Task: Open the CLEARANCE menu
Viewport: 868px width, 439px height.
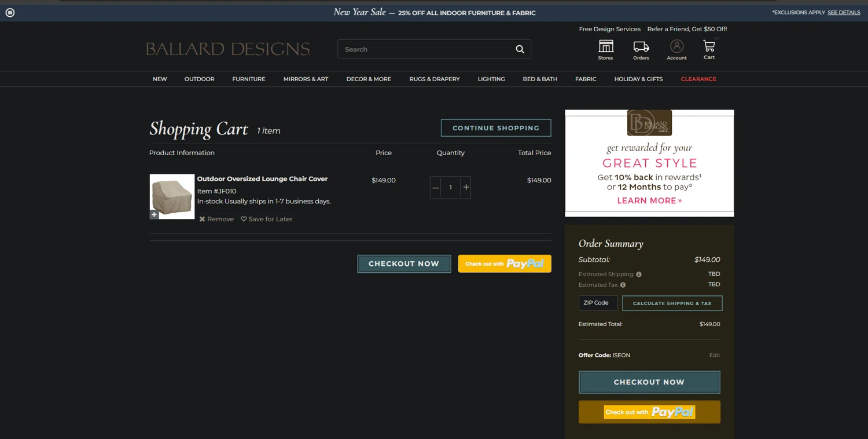Action: click(x=698, y=79)
